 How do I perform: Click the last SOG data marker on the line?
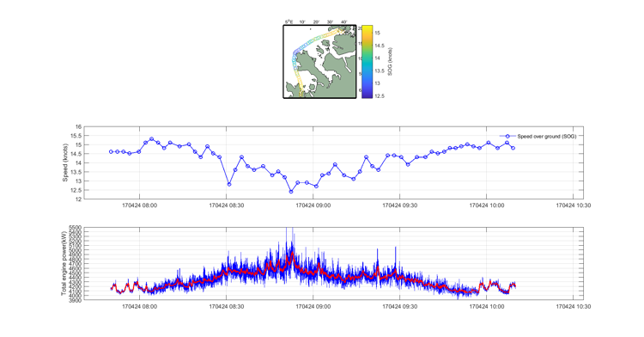513,148
